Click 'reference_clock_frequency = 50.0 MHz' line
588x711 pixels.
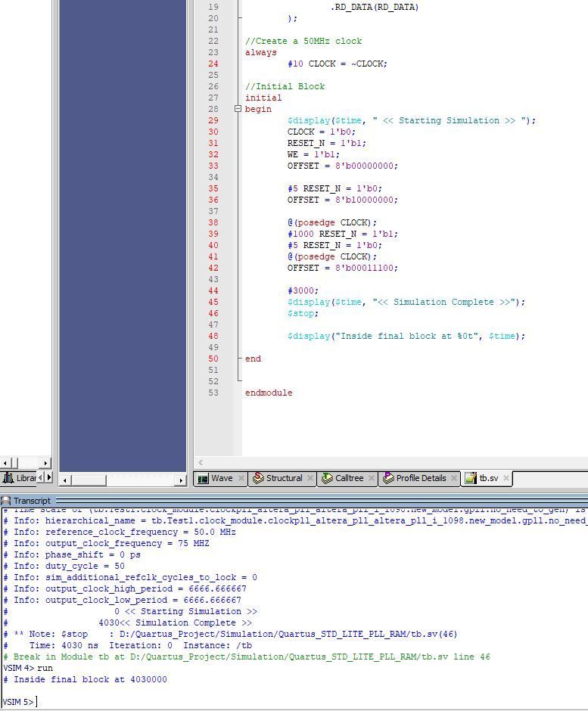pyautogui.click(x=120, y=532)
